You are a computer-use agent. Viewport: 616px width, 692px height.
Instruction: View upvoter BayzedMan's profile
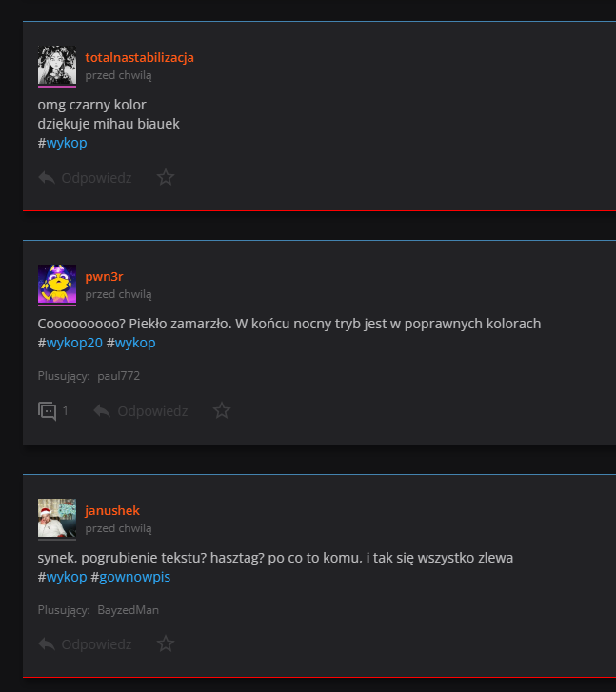(129, 610)
